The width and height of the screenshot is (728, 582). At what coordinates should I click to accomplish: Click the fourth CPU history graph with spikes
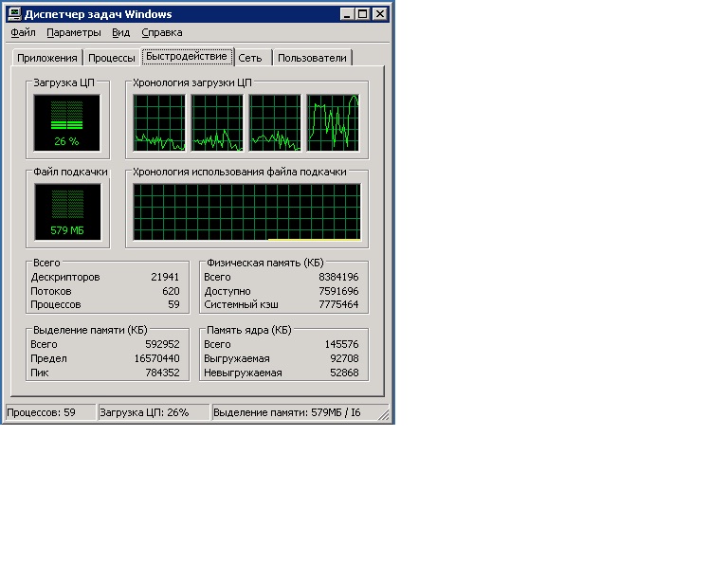333,123
